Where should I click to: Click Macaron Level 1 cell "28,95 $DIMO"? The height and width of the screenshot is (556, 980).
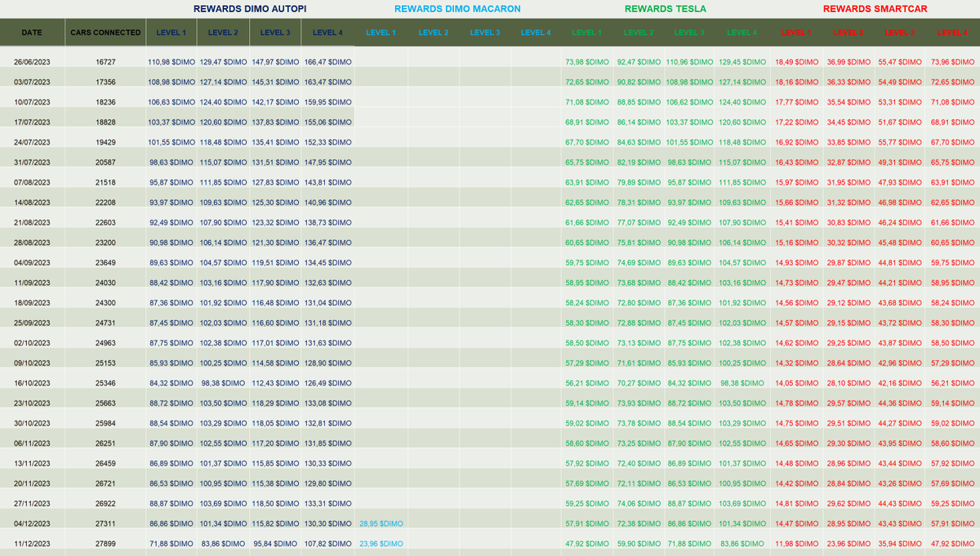click(x=381, y=524)
